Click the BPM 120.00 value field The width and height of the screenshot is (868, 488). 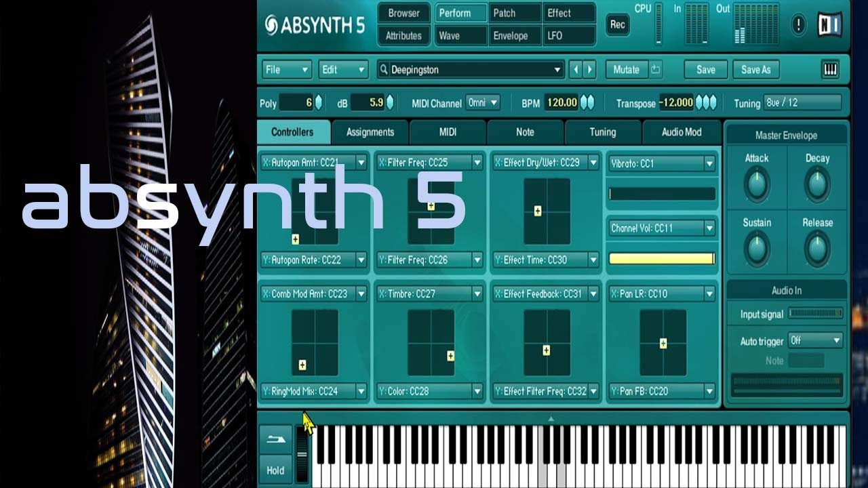[x=561, y=103]
